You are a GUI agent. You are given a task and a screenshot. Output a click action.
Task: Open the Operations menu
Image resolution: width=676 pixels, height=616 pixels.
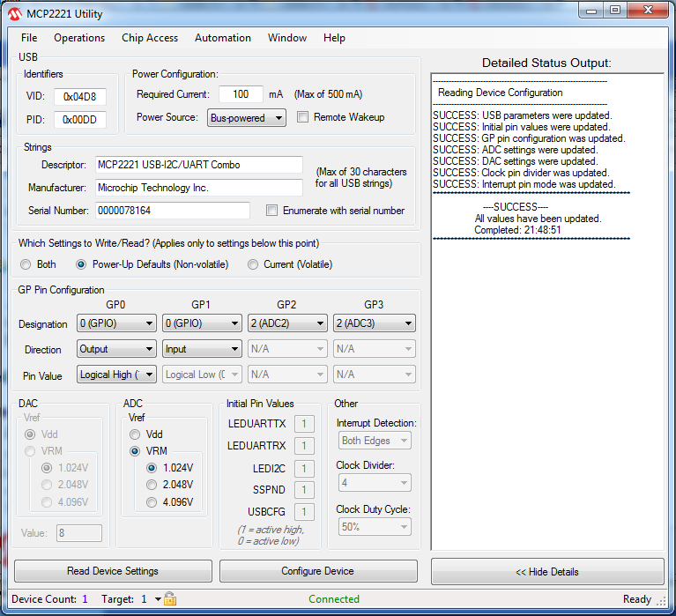[79, 38]
